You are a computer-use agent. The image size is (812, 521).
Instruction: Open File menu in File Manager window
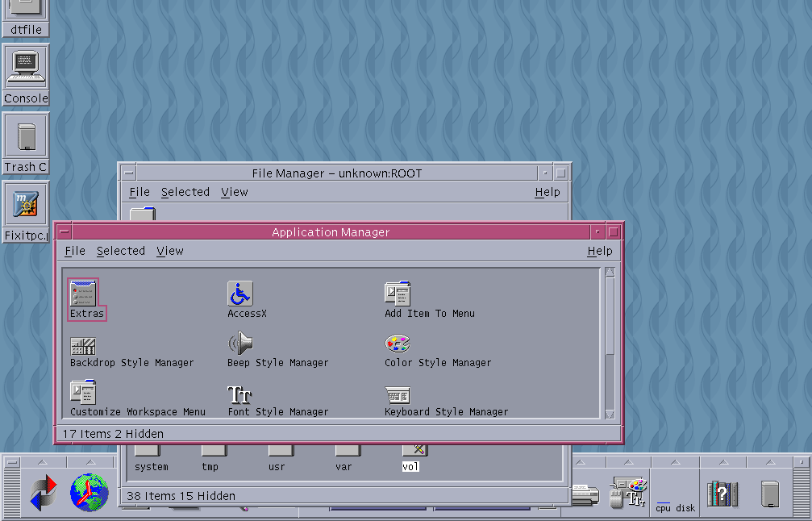139,192
